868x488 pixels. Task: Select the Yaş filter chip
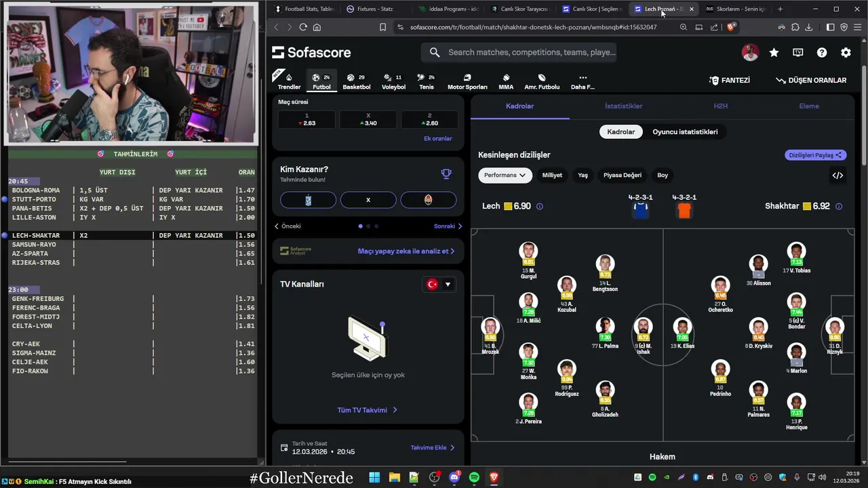[x=583, y=175]
